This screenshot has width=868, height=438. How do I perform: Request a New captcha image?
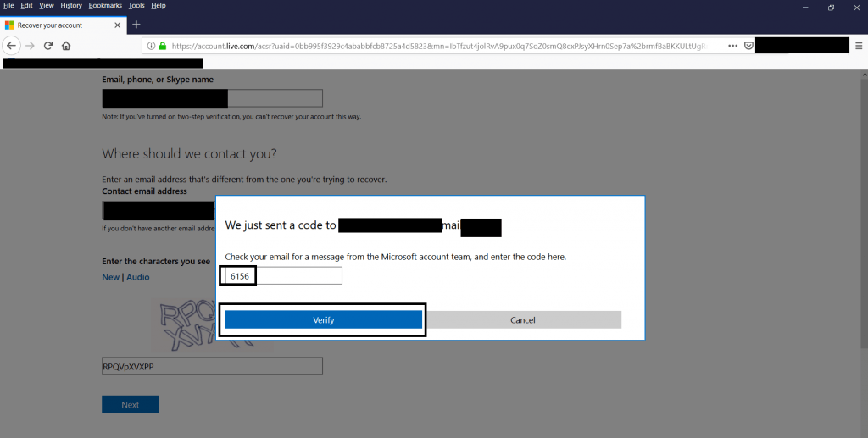(110, 277)
